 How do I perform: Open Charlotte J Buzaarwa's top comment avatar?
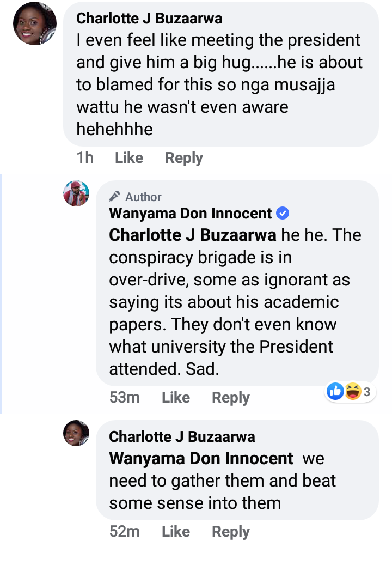pos(35,23)
